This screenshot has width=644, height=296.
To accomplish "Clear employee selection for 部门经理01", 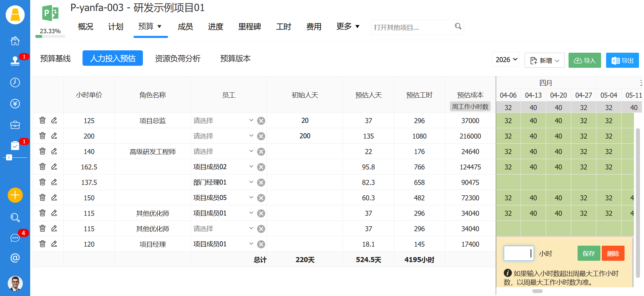I will [x=261, y=183].
